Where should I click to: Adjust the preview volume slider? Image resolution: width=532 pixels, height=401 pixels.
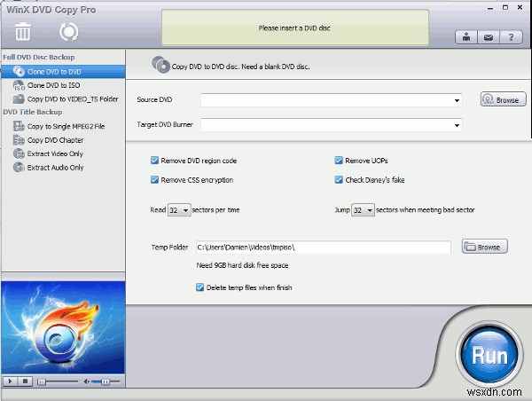pos(106,381)
